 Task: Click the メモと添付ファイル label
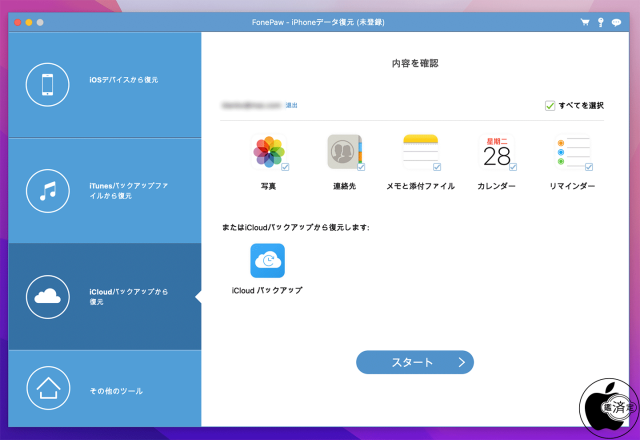[420, 186]
